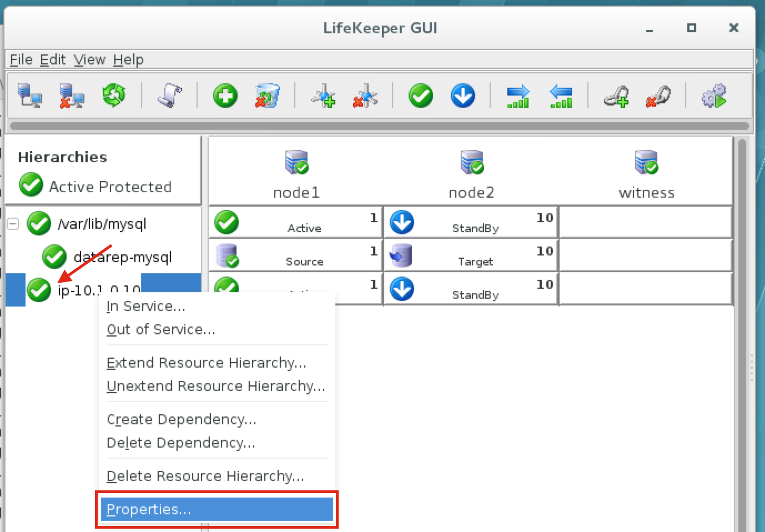
Task: Select the /var/lib/mysql tree item
Action: 102,224
